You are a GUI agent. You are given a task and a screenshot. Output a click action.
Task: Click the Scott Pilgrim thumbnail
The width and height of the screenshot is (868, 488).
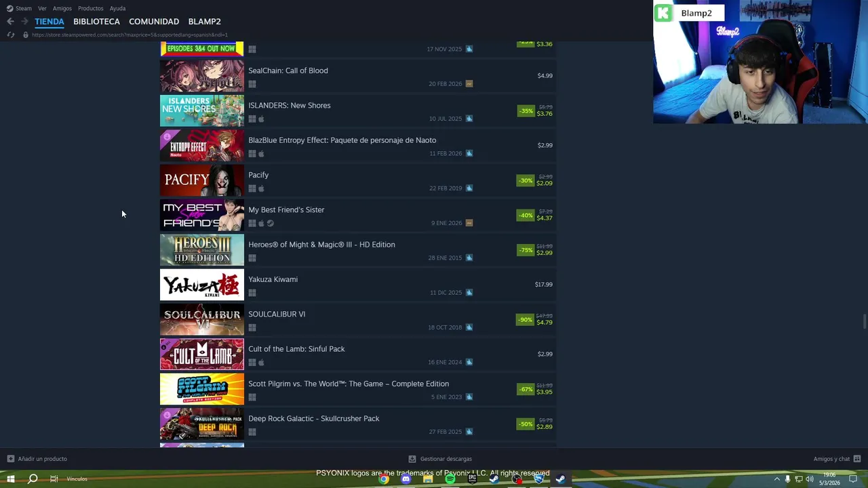(x=201, y=389)
